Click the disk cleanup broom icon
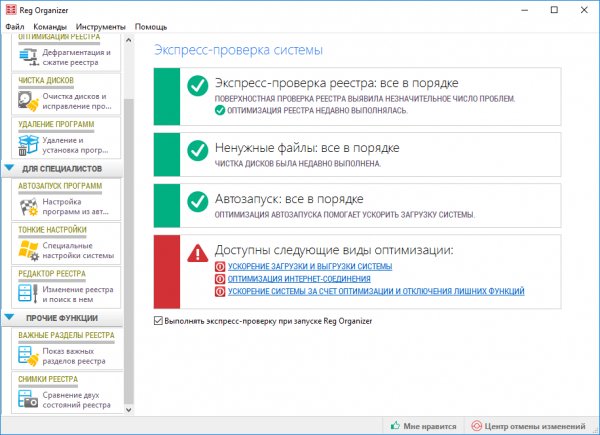The image size is (600, 435). click(29, 101)
